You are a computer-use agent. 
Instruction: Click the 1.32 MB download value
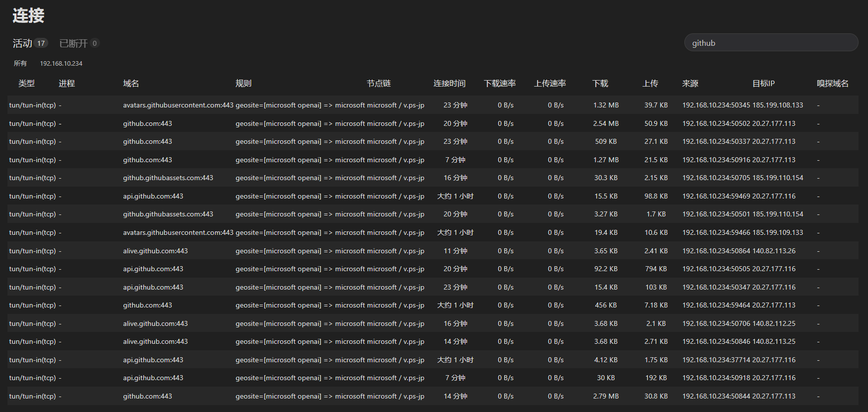click(x=606, y=105)
